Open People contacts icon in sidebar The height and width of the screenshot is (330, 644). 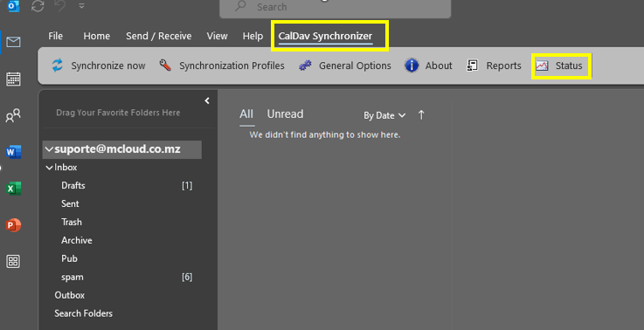(13, 116)
